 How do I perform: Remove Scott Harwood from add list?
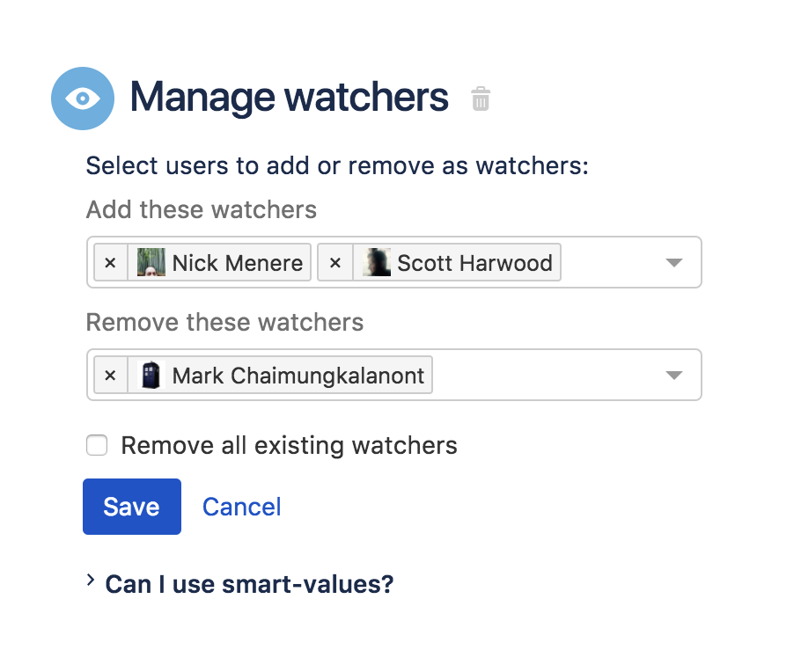pos(335,262)
